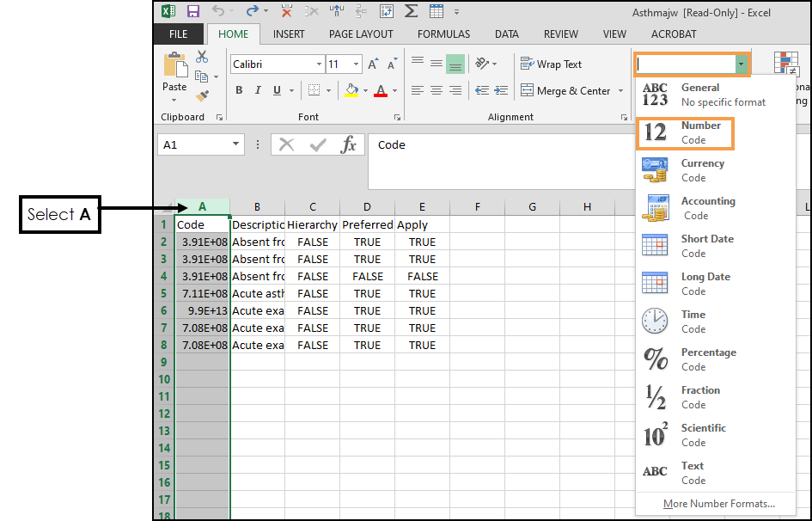Open the Calibri font name dropdown
The height and width of the screenshot is (521, 812).
319,64
